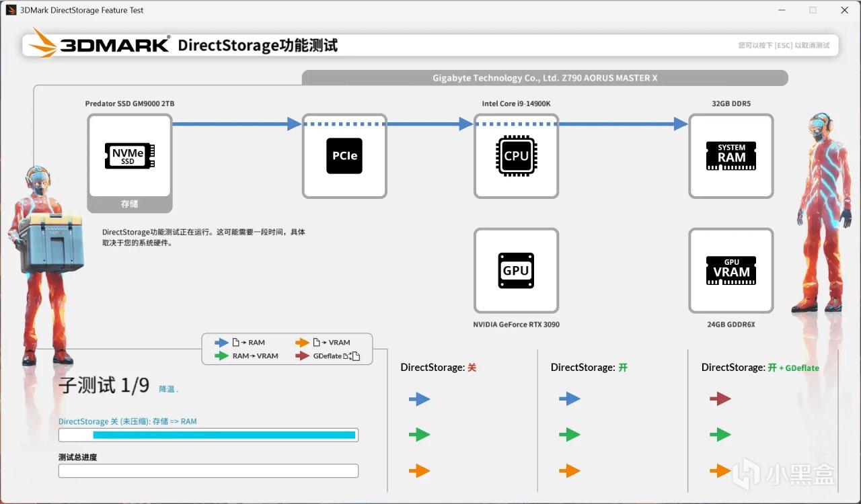Click green arrow under the DirectStorage: 开 column
The width and height of the screenshot is (861, 504).
point(570,435)
